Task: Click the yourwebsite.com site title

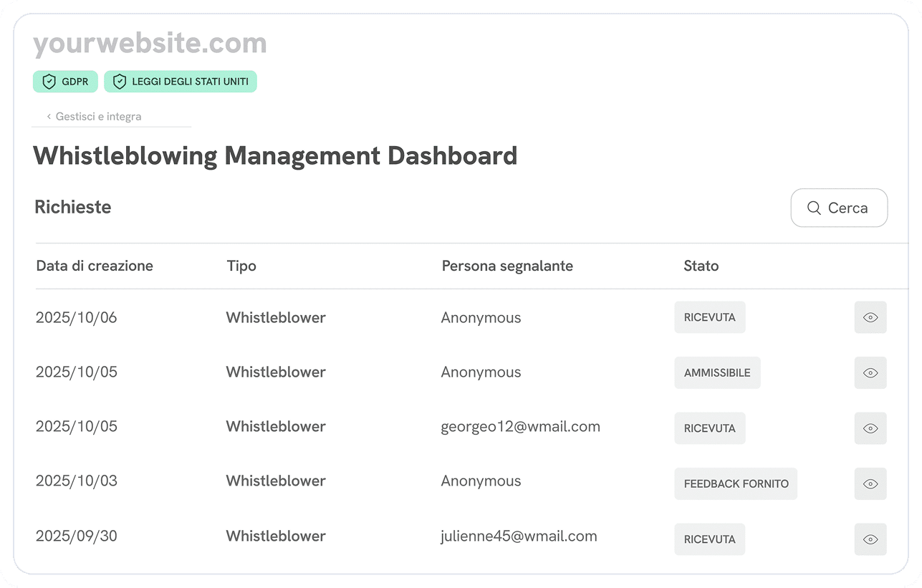Action: point(150,44)
